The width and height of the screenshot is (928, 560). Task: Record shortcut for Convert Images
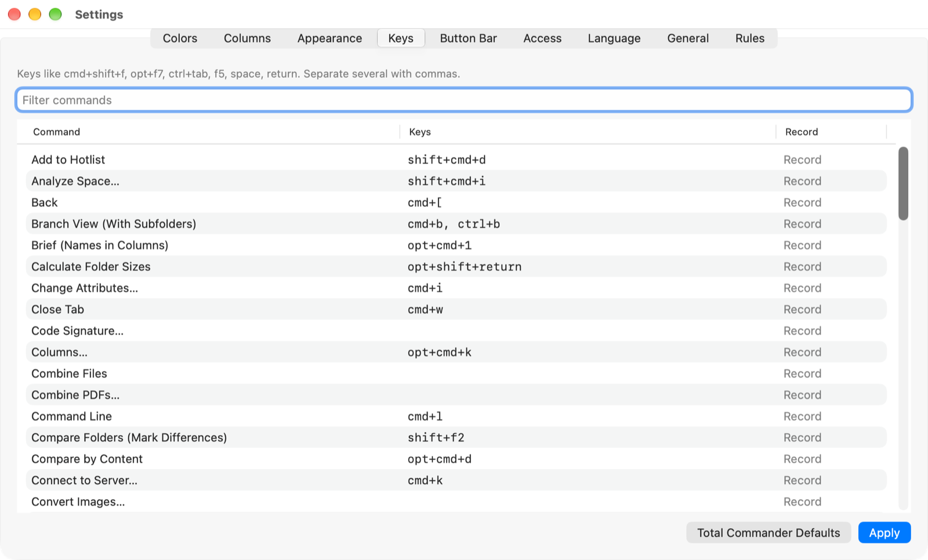[802, 502]
